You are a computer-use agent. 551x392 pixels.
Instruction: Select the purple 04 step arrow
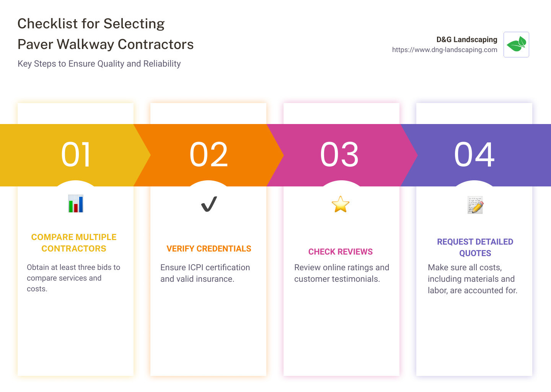(474, 155)
